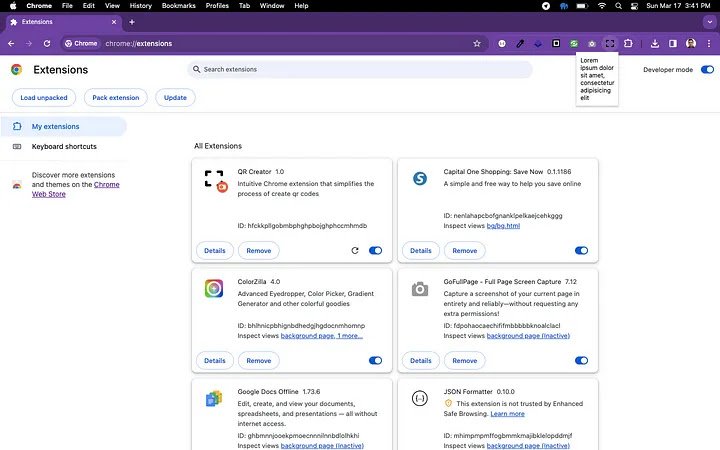Open the Bookmarks menu
The height and width of the screenshot is (450, 720).
coord(179,6)
